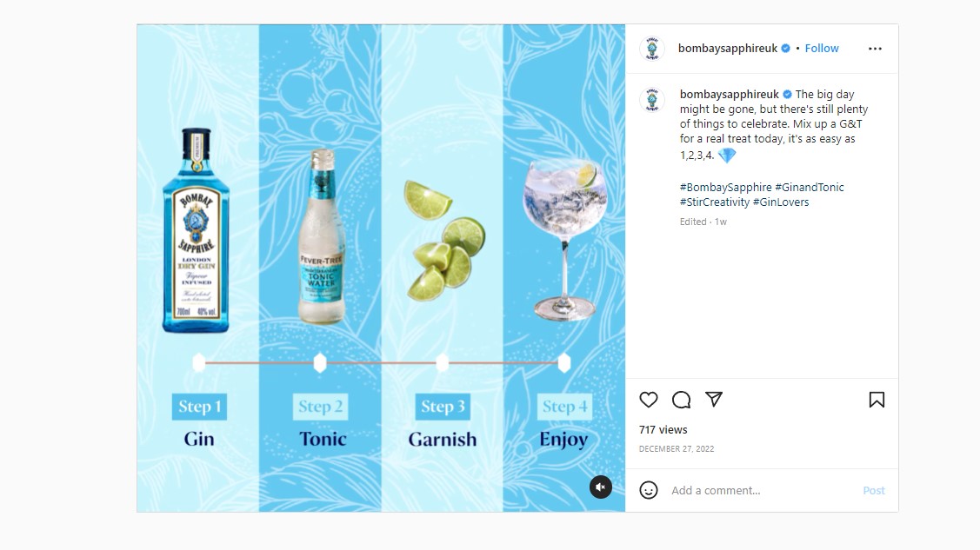Open the emoji picker smiley icon

648,490
